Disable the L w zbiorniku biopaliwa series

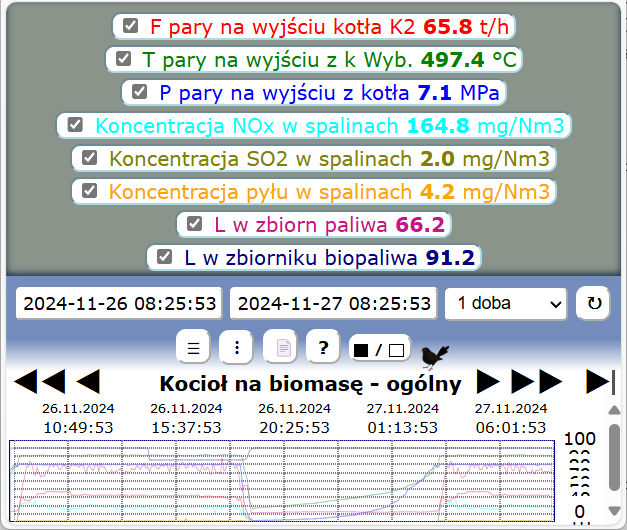pos(164,257)
